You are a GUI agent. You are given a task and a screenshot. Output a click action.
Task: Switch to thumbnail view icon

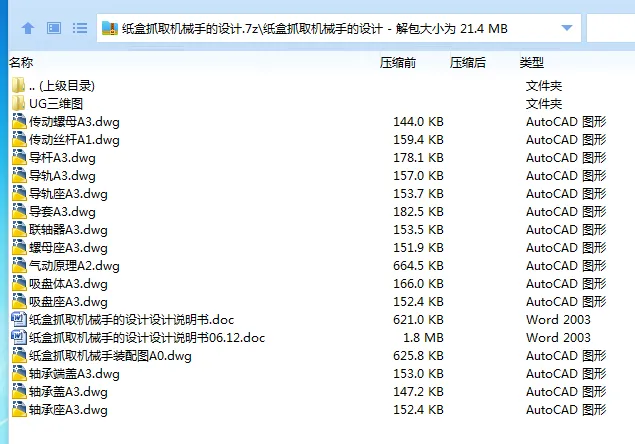(x=54, y=28)
